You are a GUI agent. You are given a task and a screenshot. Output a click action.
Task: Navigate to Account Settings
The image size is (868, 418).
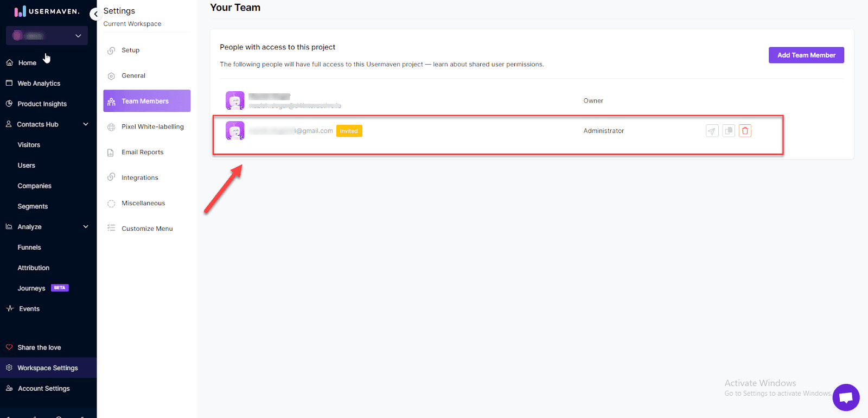[x=43, y=389]
